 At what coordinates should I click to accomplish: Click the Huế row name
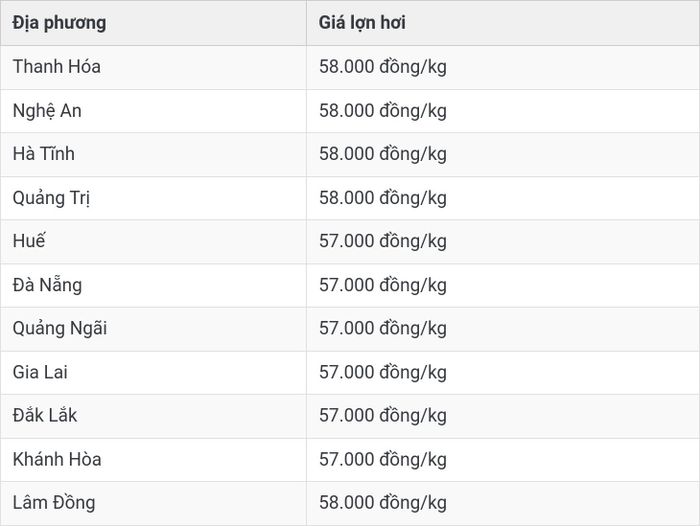pyautogui.click(x=29, y=241)
